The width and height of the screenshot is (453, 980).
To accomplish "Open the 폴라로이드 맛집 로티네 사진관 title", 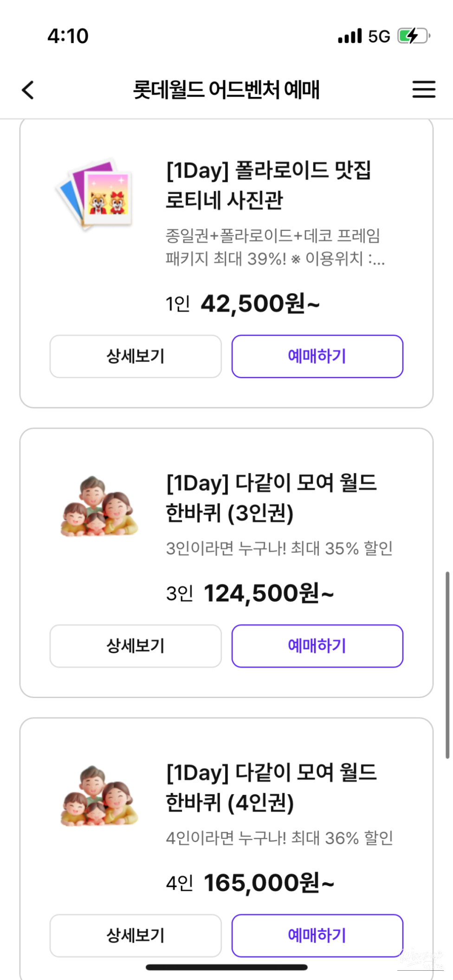I will [x=268, y=185].
